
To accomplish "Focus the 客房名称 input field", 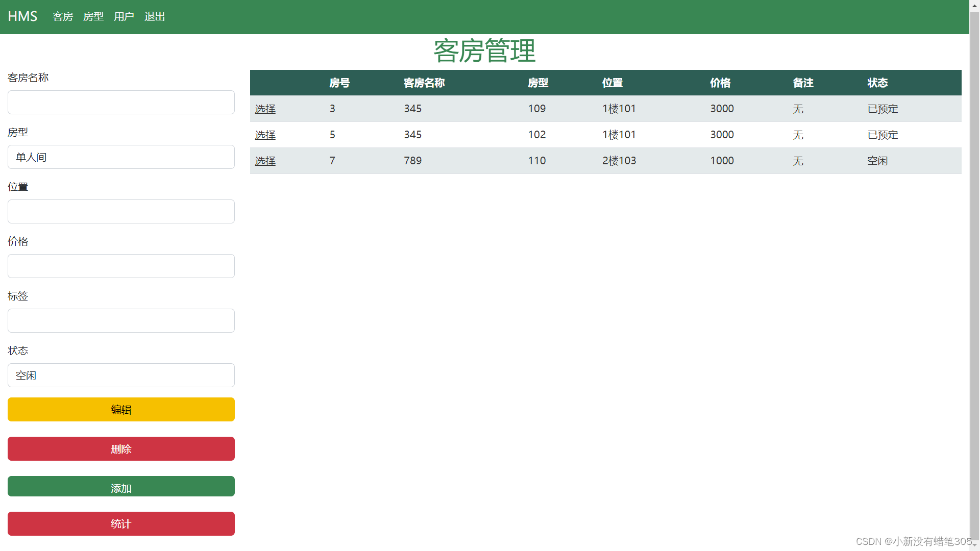I will tap(121, 103).
